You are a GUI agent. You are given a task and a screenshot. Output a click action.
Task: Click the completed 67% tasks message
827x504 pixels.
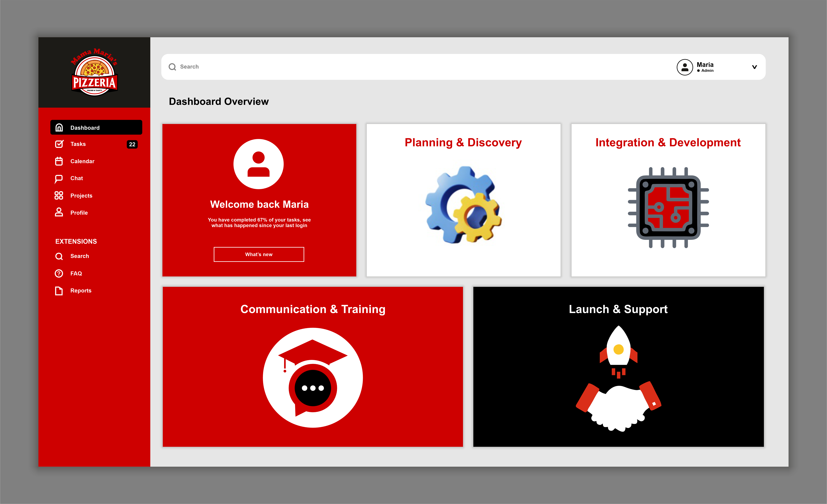pyautogui.click(x=259, y=223)
